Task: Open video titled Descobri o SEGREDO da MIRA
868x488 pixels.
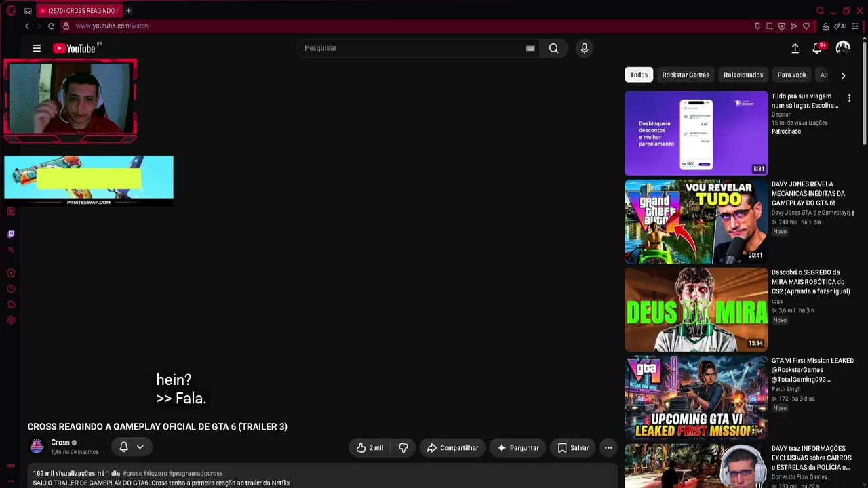Action: (x=811, y=282)
